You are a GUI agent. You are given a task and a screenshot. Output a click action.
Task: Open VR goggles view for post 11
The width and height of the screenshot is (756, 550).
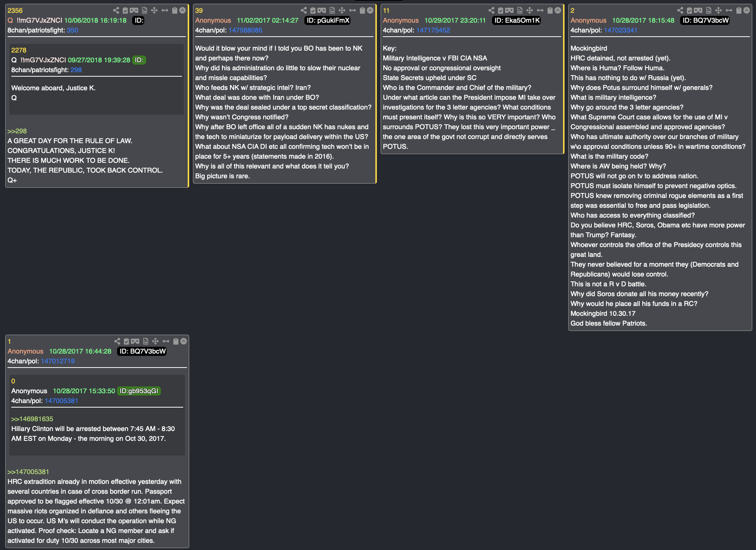pyautogui.click(x=509, y=10)
